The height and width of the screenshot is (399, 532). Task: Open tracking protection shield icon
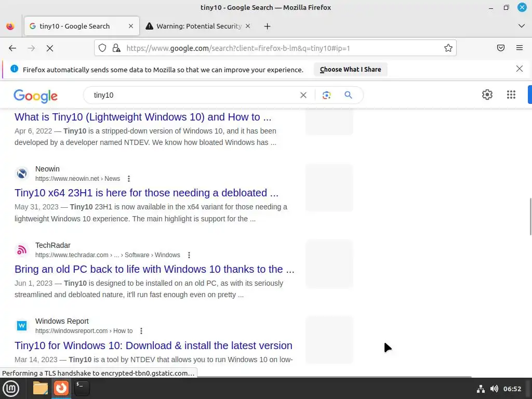point(102,48)
